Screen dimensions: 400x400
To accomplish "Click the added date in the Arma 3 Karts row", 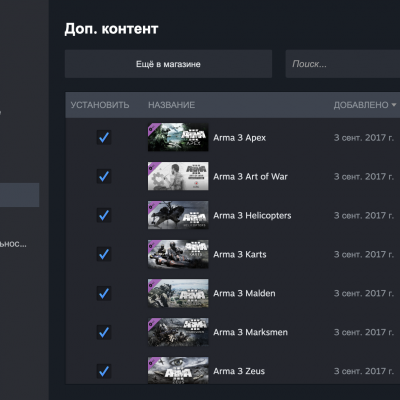I will click(x=364, y=255).
